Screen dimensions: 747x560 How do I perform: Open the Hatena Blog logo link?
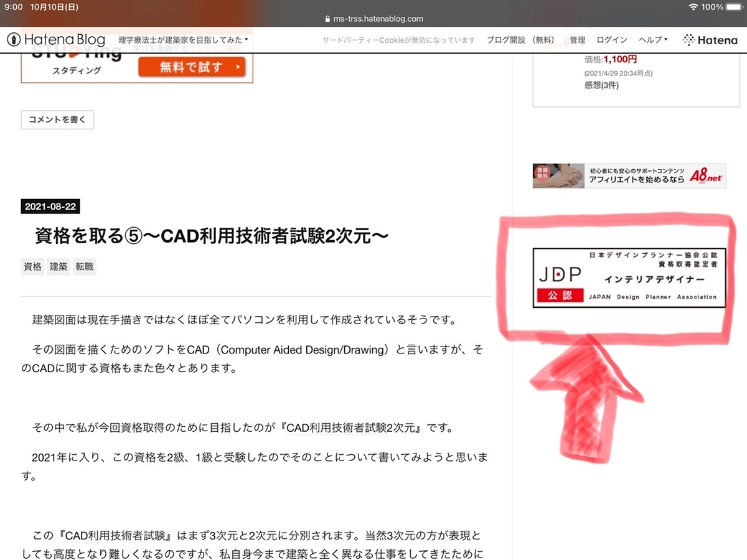56,40
